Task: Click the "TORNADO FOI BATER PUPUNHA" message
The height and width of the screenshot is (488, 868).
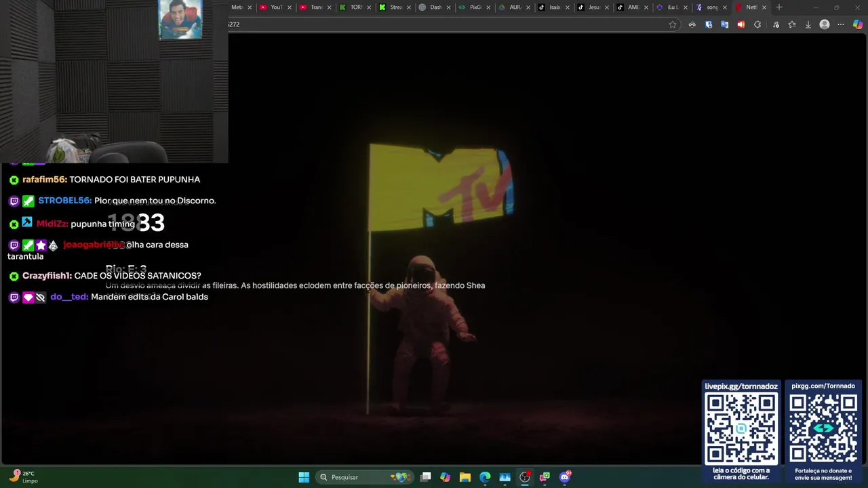Action: coord(135,180)
